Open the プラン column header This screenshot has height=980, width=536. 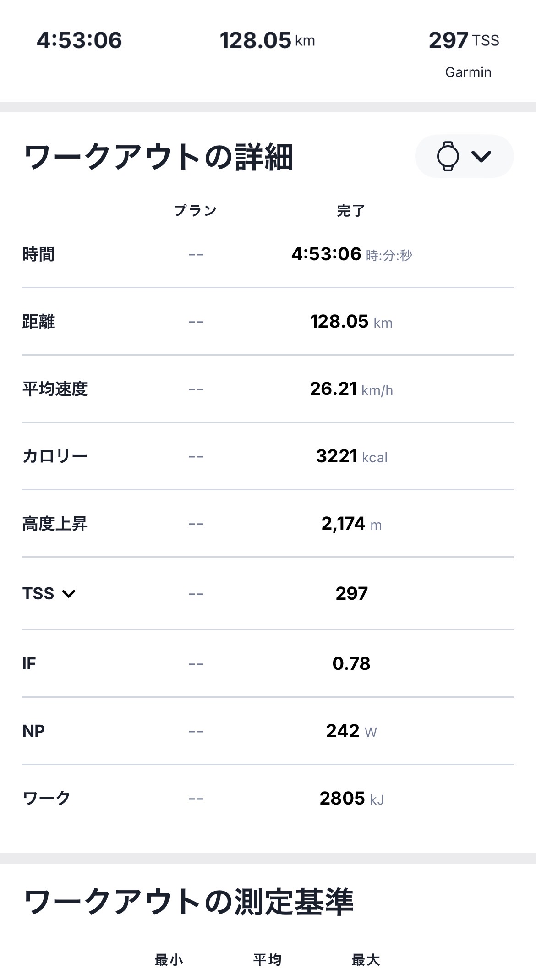point(195,211)
